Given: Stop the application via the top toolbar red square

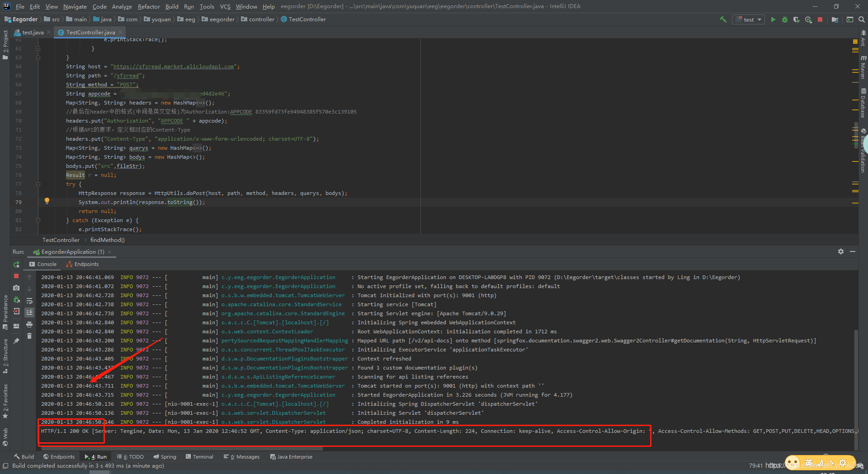Looking at the screenshot, I should click(x=820, y=19).
